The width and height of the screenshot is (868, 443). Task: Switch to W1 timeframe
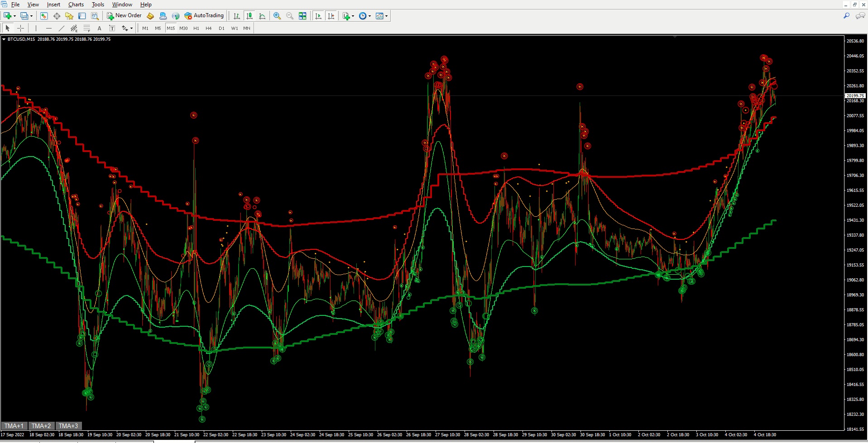point(235,28)
